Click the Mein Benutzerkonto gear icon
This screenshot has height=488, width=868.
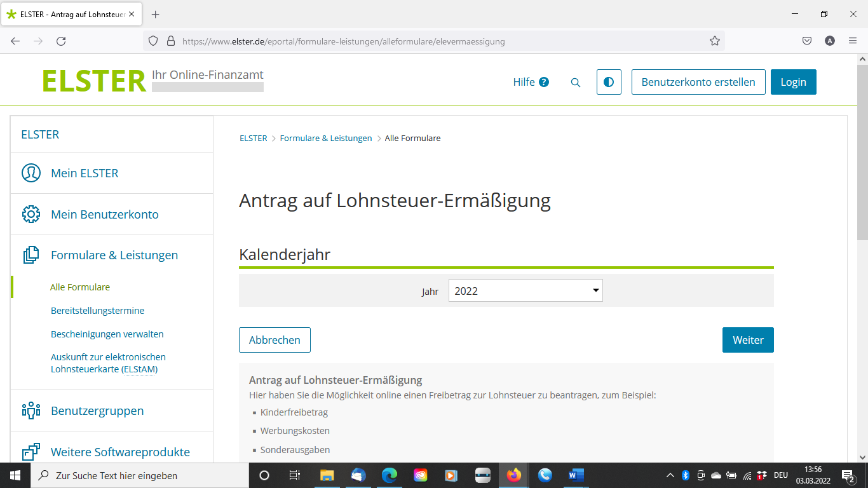pyautogui.click(x=31, y=214)
